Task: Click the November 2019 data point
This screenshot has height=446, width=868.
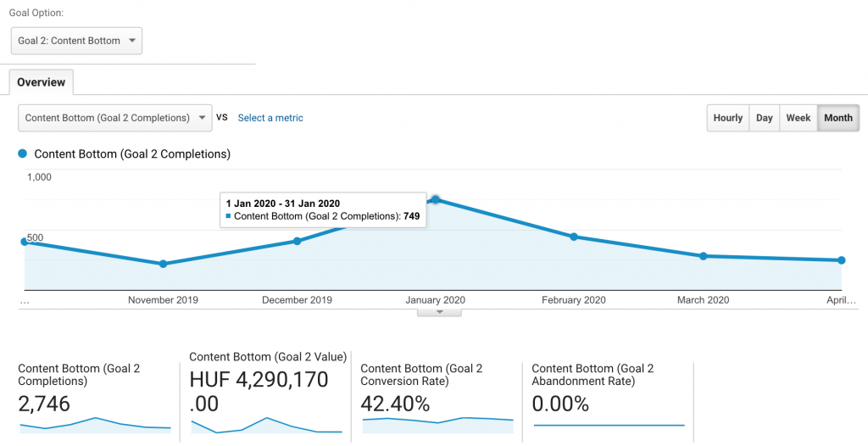Action: (163, 264)
